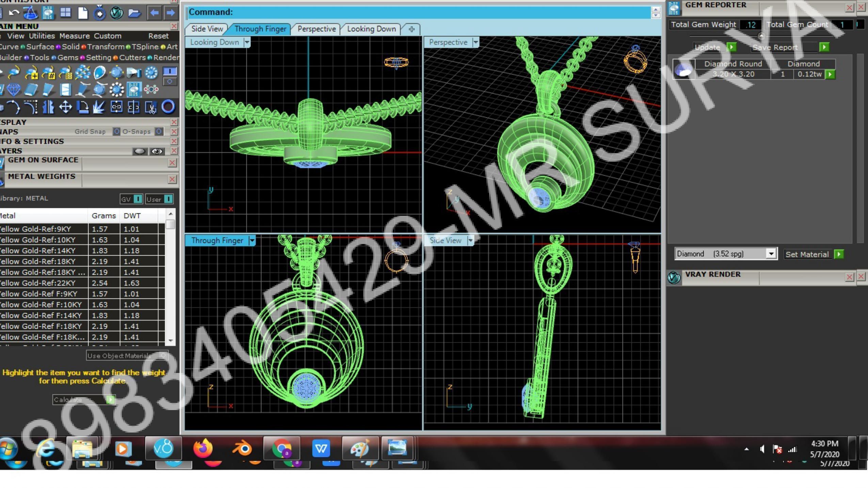Image resolution: width=868 pixels, height=488 pixels.
Task: Open the Measure menu
Action: coord(75,36)
